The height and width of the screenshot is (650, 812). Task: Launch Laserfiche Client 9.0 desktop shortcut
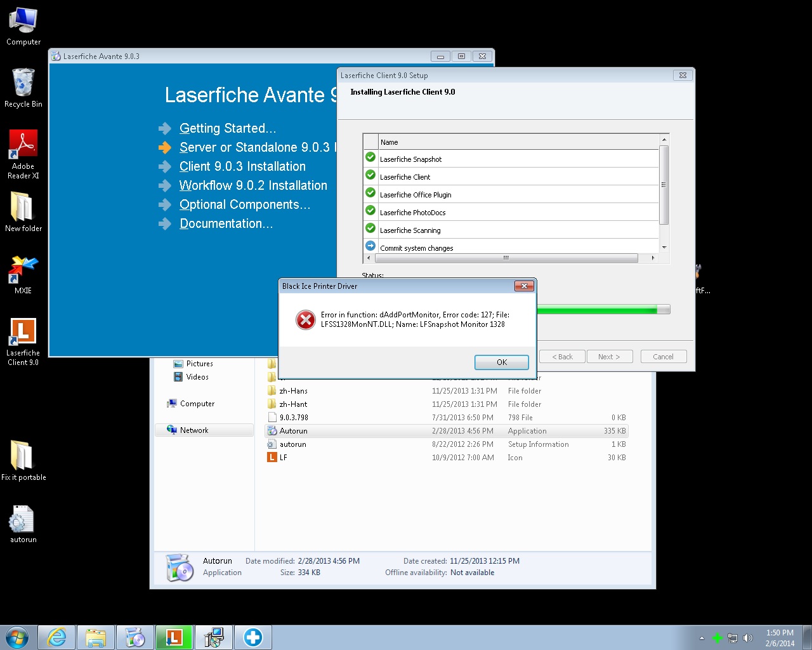click(x=23, y=342)
